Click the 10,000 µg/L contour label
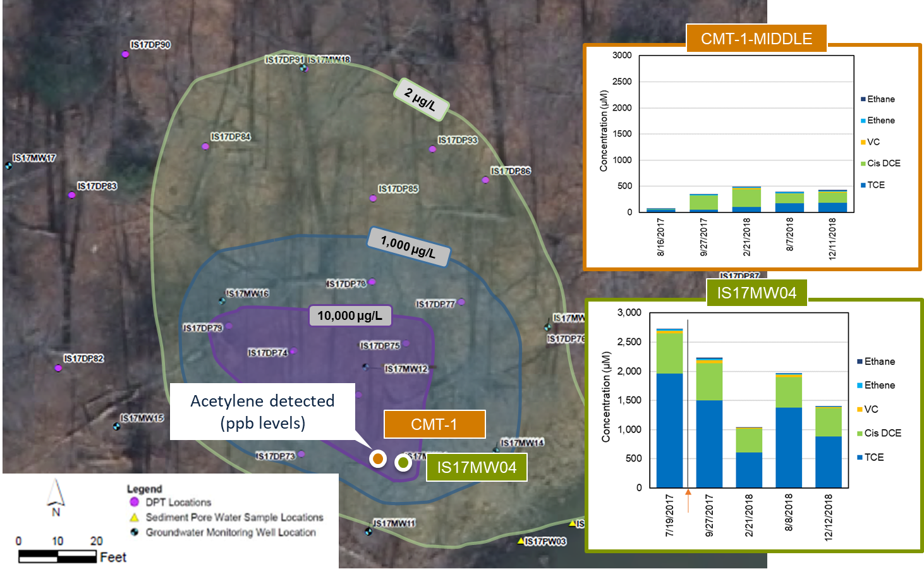The image size is (924, 569). (350, 315)
